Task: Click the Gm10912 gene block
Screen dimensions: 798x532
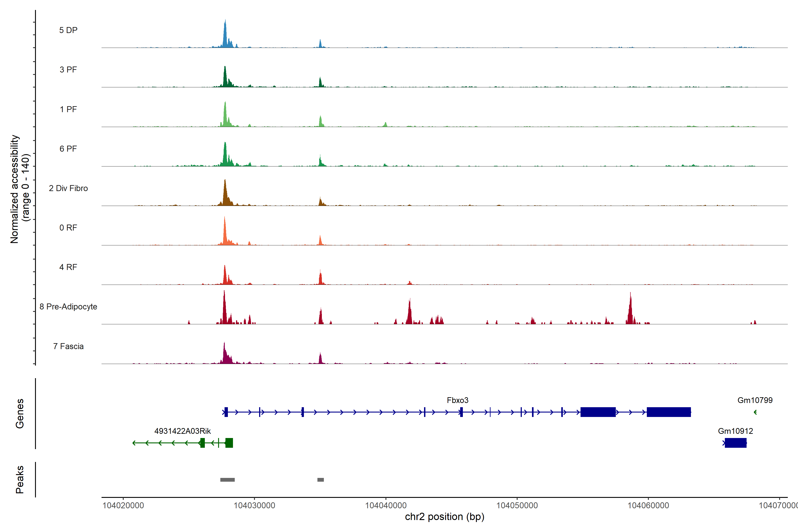Action: (x=735, y=443)
